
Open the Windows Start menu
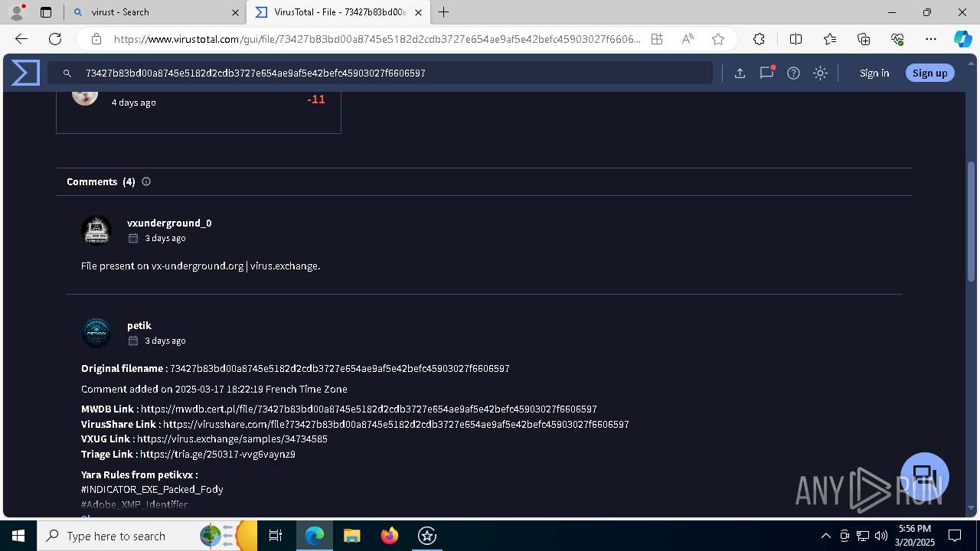(18, 536)
